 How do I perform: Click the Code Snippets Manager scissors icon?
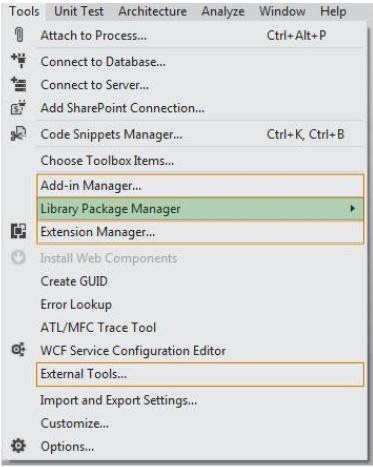18,134
